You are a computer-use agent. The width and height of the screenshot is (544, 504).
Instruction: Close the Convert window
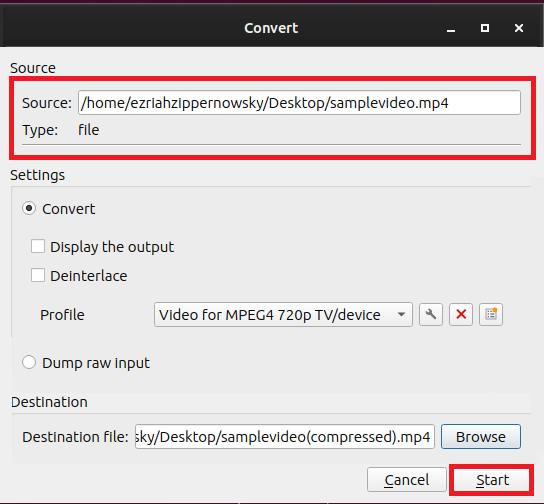(519, 28)
